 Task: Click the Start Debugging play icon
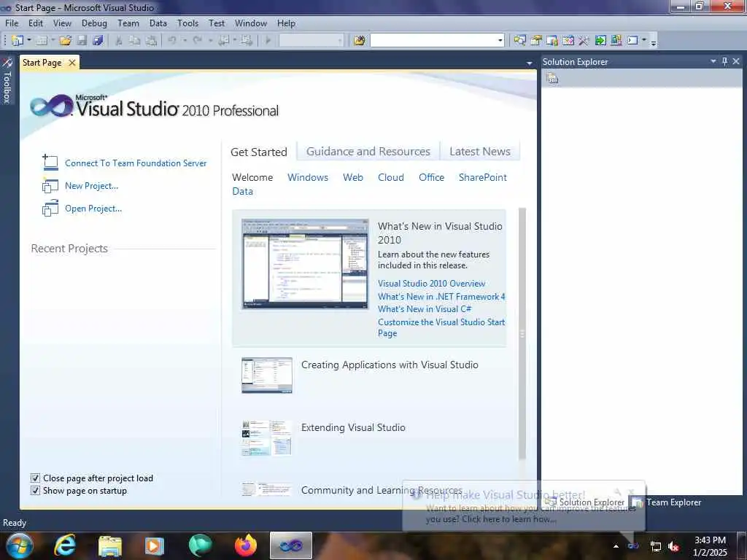point(268,41)
